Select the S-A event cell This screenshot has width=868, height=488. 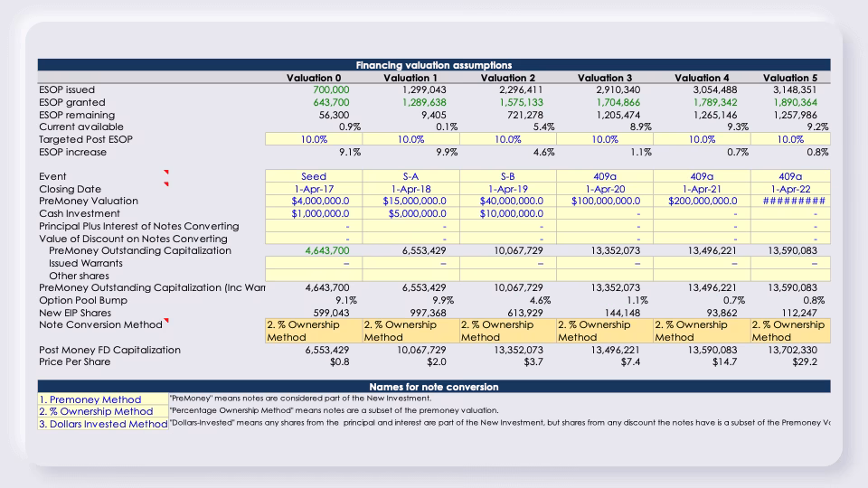(410, 176)
